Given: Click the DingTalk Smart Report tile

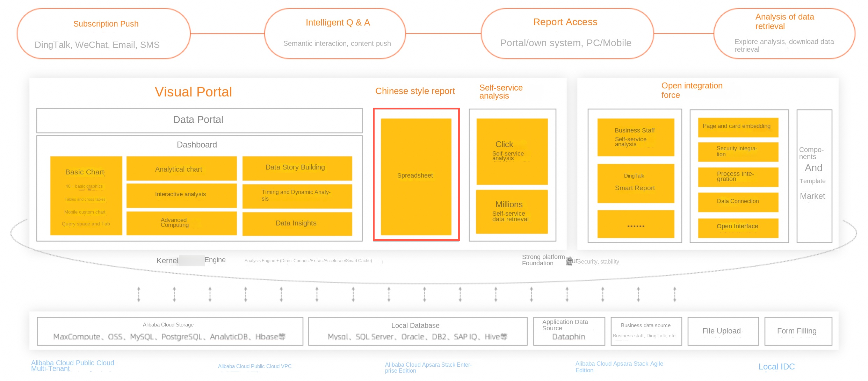Looking at the screenshot, I should 635,183.
